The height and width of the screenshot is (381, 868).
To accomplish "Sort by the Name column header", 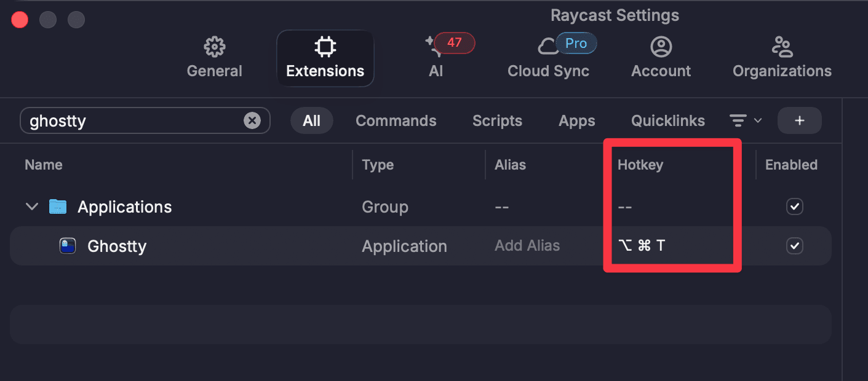I will (44, 165).
